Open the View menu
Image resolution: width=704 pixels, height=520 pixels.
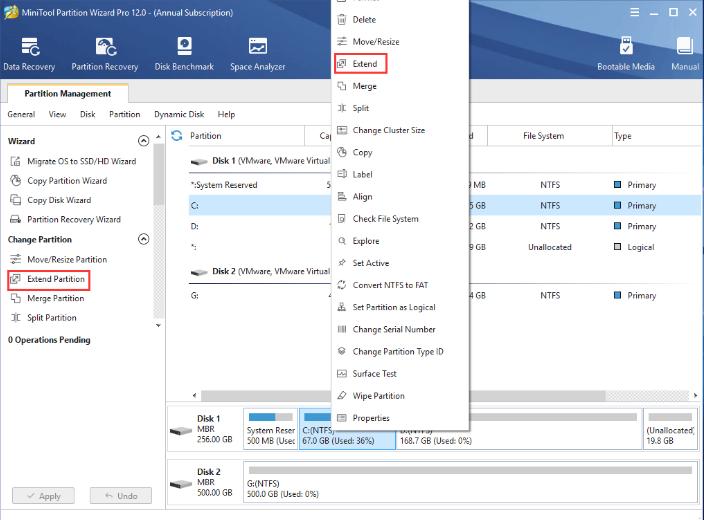coord(57,114)
